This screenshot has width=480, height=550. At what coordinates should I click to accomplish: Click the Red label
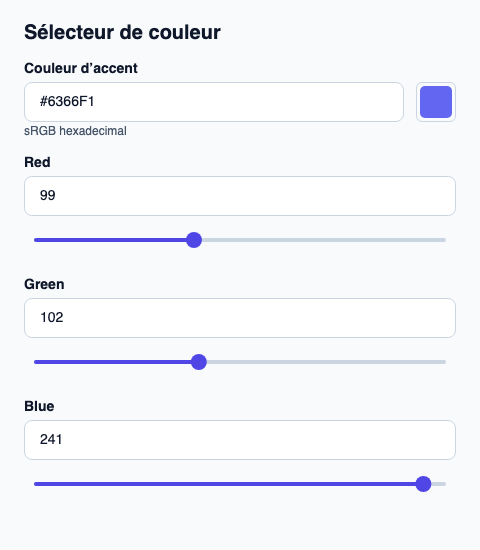[37, 162]
